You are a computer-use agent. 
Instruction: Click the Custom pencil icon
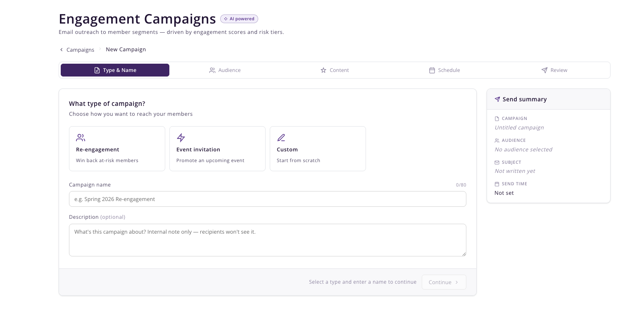point(281,137)
